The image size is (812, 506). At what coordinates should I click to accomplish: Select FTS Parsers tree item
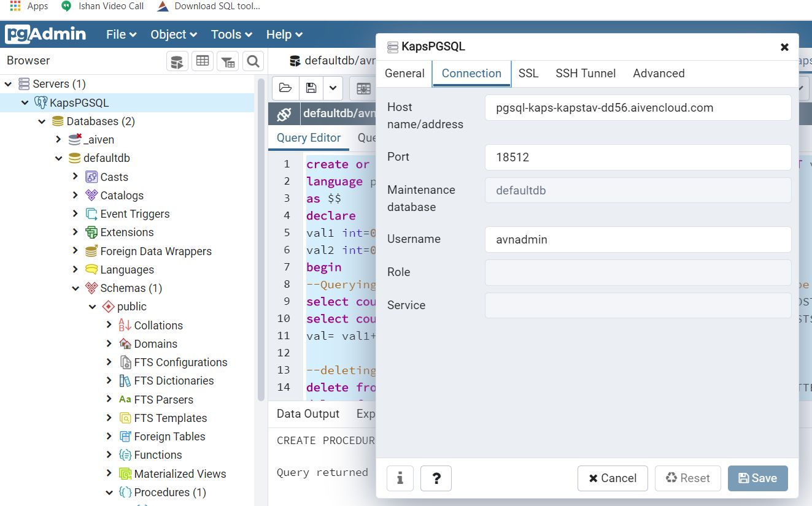(x=163, y=400)
